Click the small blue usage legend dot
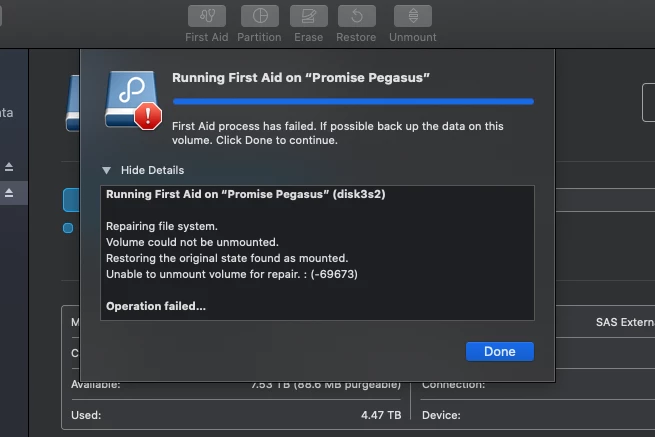 [x=68, y=228]
